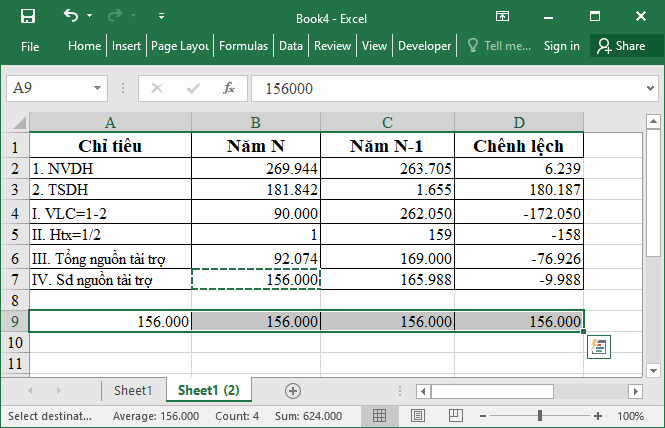The width and height of the screenshot is (665, 428).
Task: Click the Sign in link
Action: [561, 46]
